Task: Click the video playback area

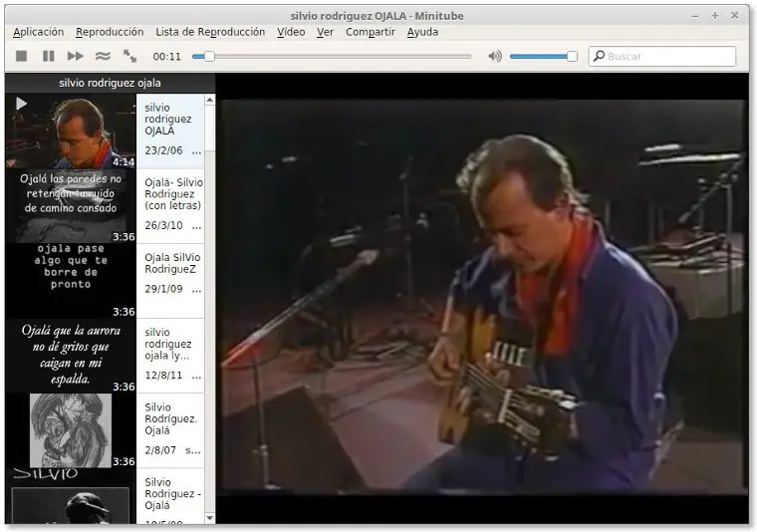Action: [x=482, y=297]
